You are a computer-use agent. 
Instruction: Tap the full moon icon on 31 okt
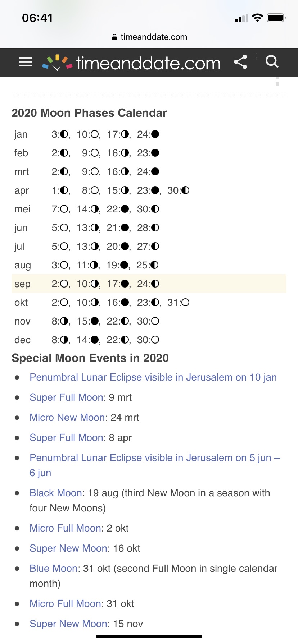click(185, 303)
